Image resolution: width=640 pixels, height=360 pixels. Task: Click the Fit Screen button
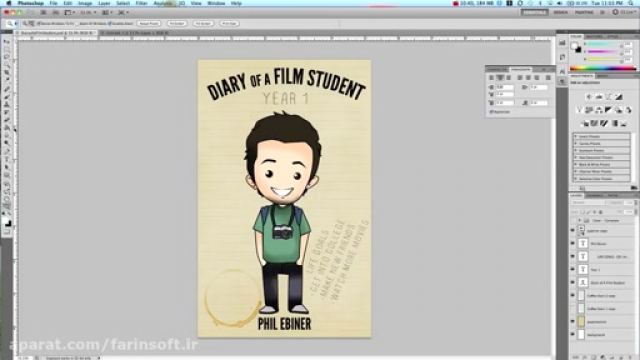tap(177, 24)
